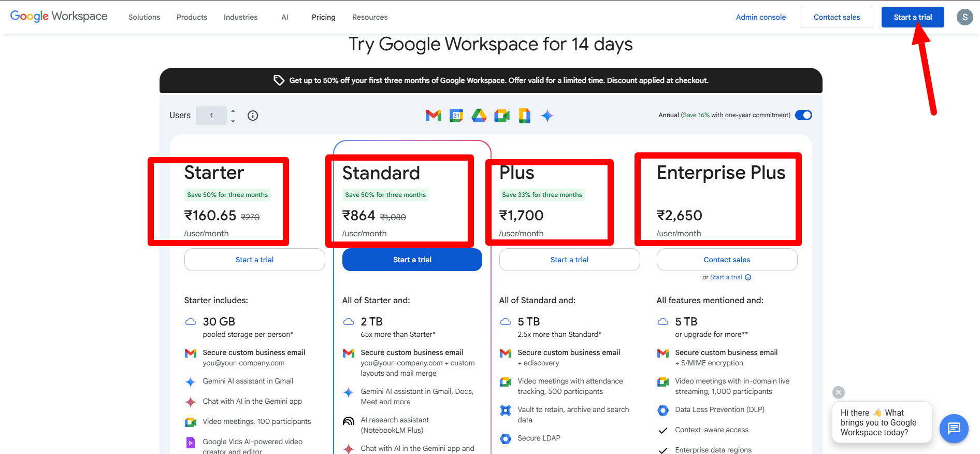Open the Products menu

(192, 17)
